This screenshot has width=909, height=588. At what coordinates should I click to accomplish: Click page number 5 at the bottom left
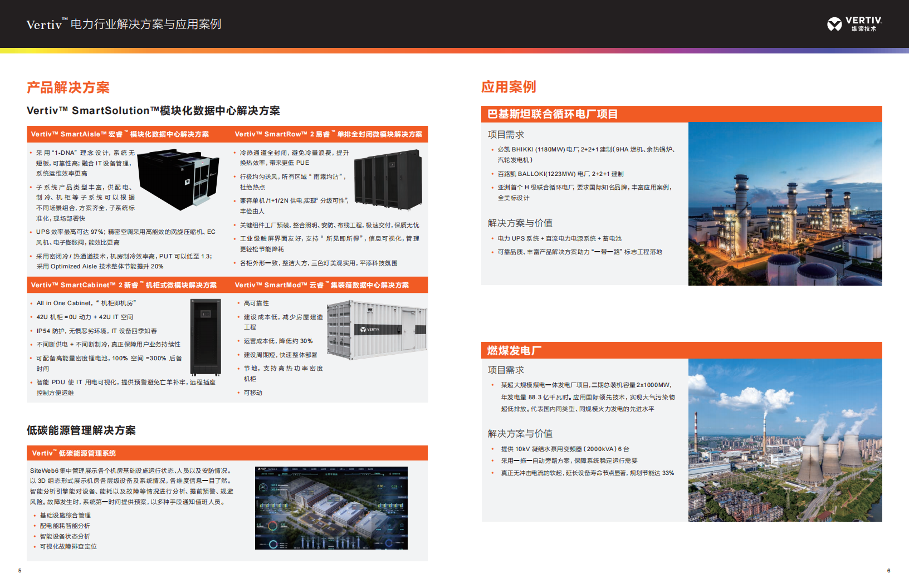pyautogui.click(x=20, y=570)
